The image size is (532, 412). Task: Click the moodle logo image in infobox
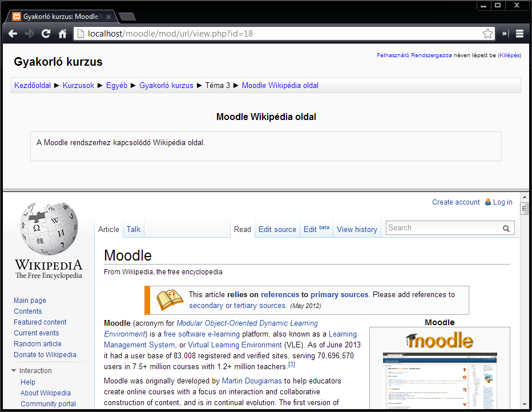coord(440,341)
